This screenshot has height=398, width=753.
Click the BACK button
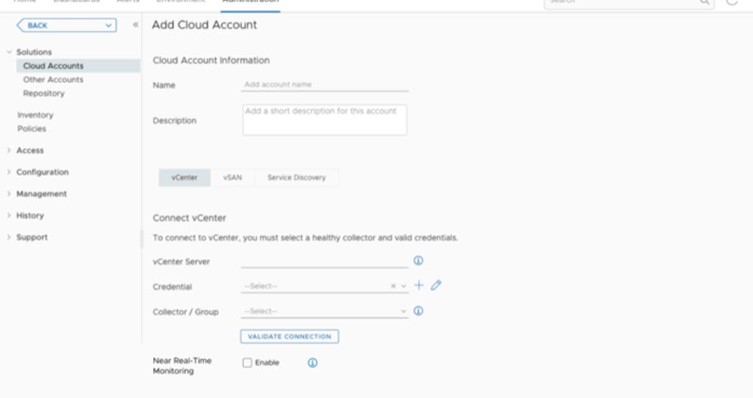pos(66,25)
